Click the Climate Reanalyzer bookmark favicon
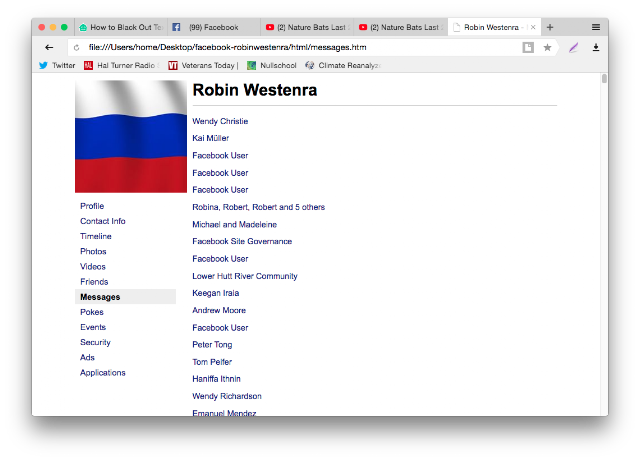This screenshot has width=640, height=461. pos(309,65)
